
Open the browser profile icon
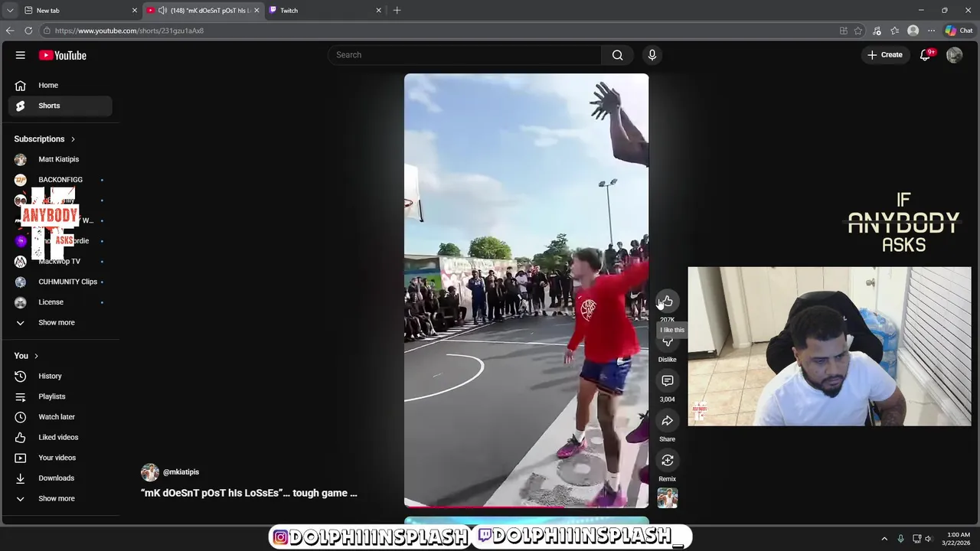tap(913, 31)
